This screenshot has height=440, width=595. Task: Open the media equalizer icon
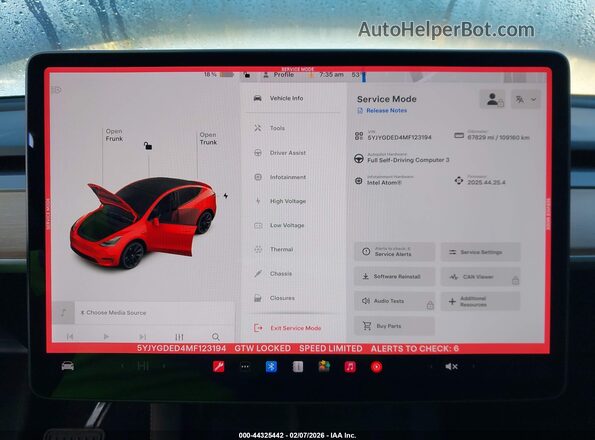179,337
